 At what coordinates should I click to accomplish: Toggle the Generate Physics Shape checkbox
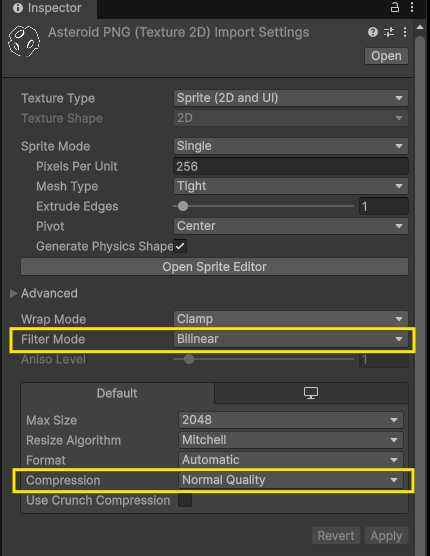point(180,246)
